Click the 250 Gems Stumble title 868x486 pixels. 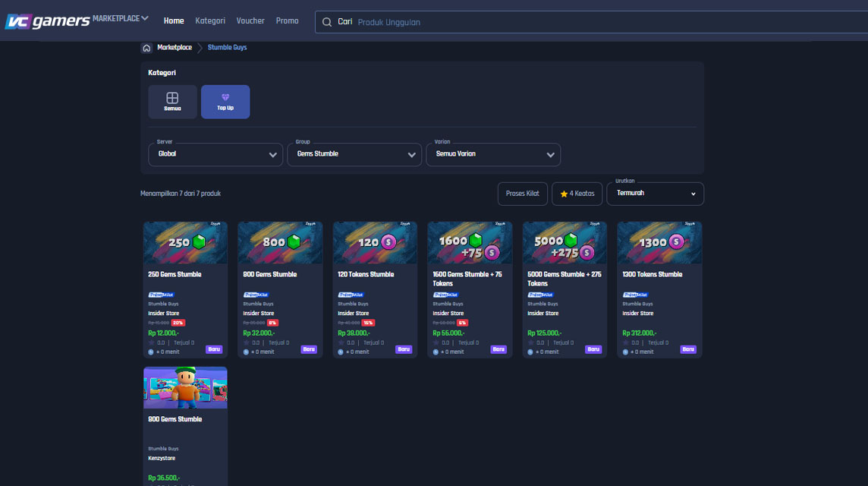click(175, 275)
